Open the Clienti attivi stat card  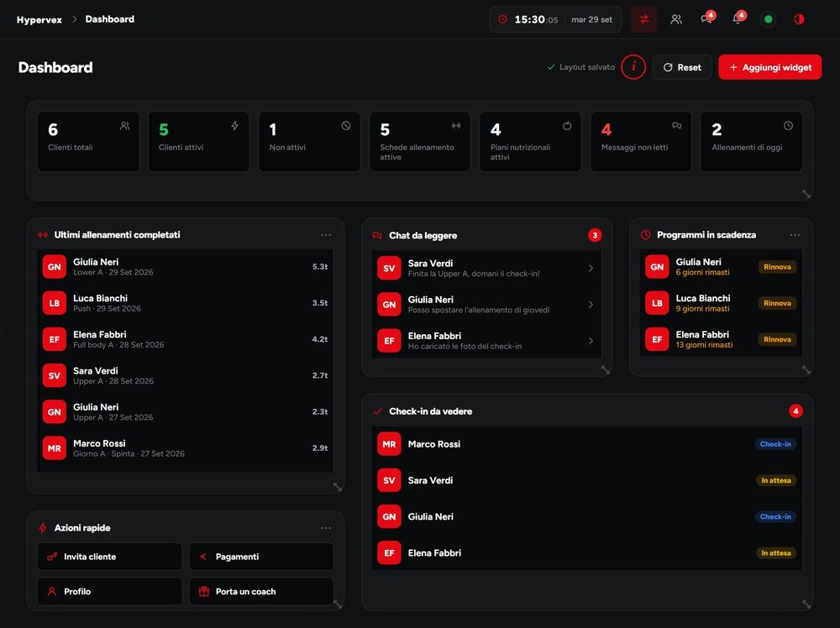pyautogui.click(x=199, y=141)
